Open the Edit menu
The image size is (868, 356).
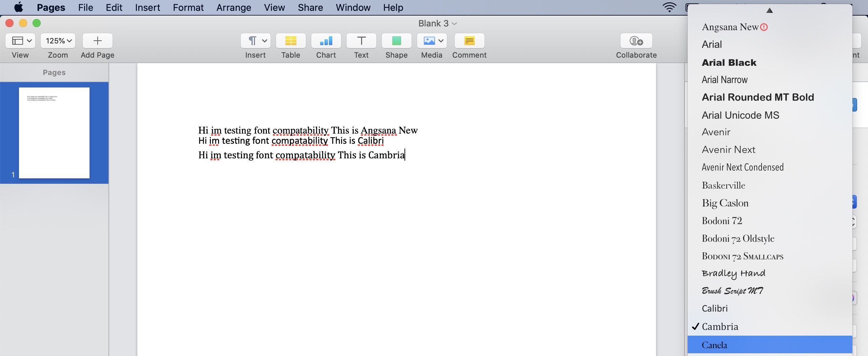pyautogui.click(x=114, y=7)
